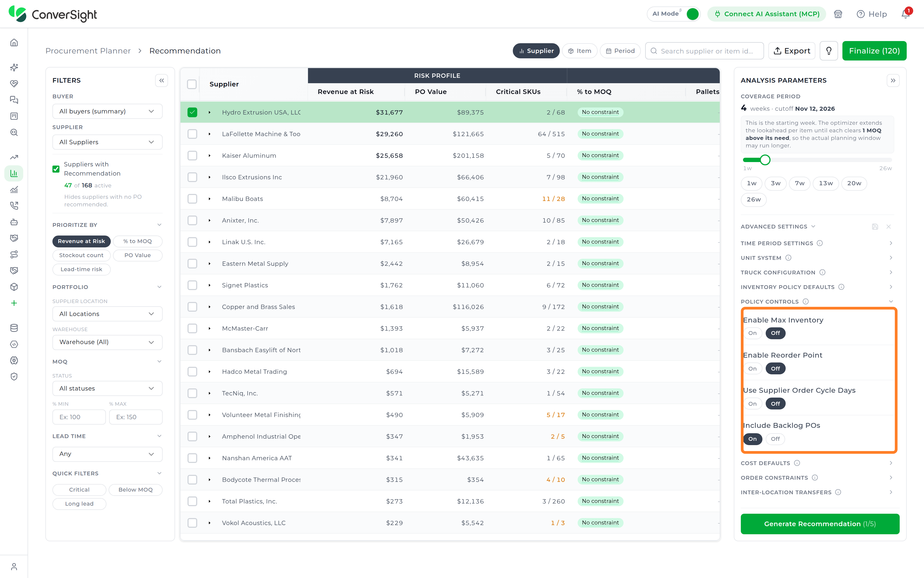Image resolution: width=924 pixels, height=578 pixels.
Task: Switch to the Period view tab
Action: (x=620, y=51)
